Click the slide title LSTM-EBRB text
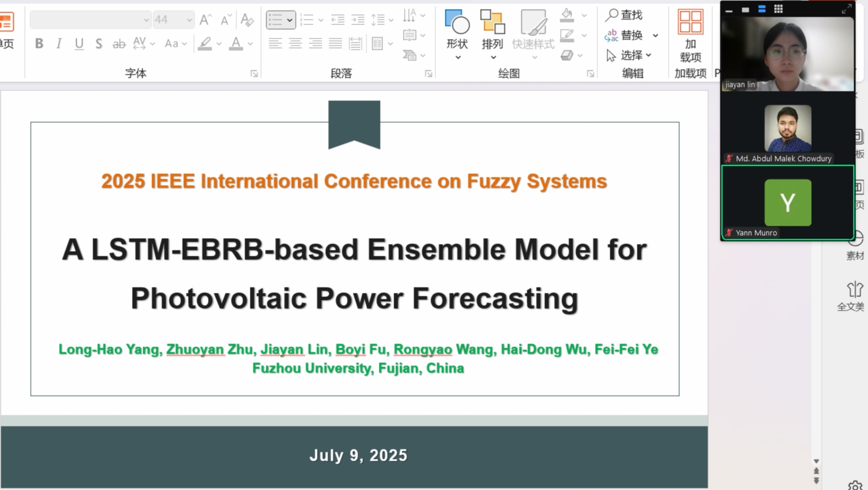868x490 pixels. (354, 273)
